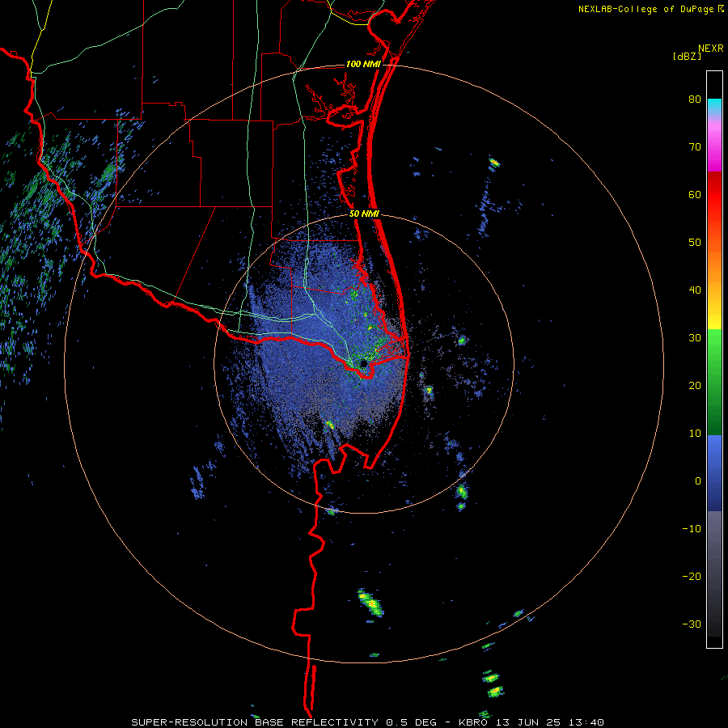This screenshot has width=728, height=728.
Task: Click the NEXLAB-College of DuPage watermark text
Action: [645, 9]
